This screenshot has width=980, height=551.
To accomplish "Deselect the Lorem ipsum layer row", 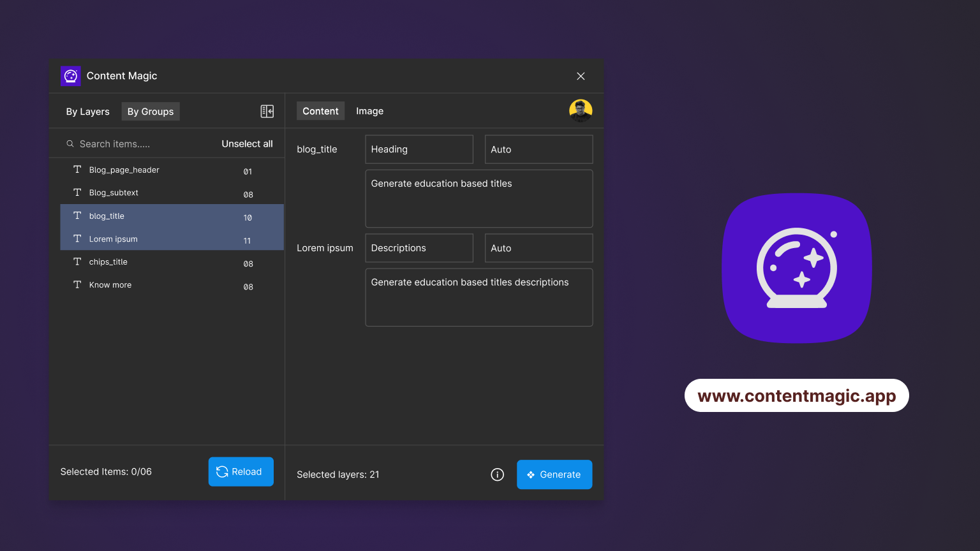I will 172,239.
